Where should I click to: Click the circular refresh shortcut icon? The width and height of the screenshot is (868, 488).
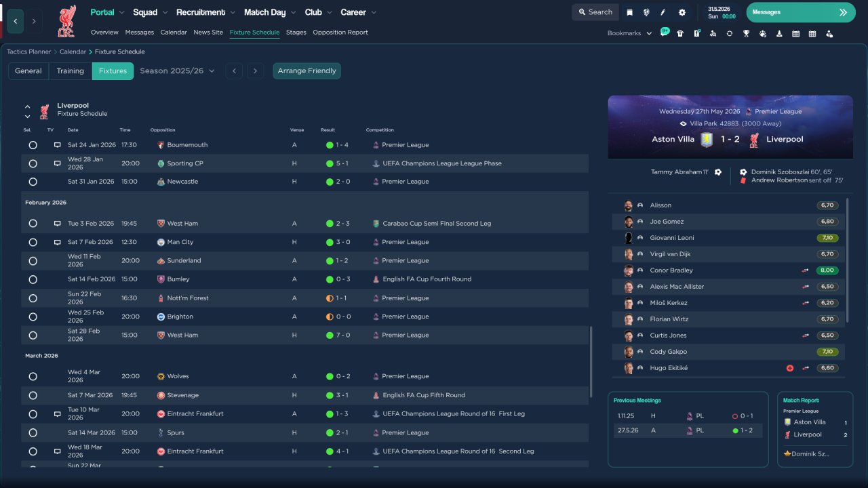point(730,33)
